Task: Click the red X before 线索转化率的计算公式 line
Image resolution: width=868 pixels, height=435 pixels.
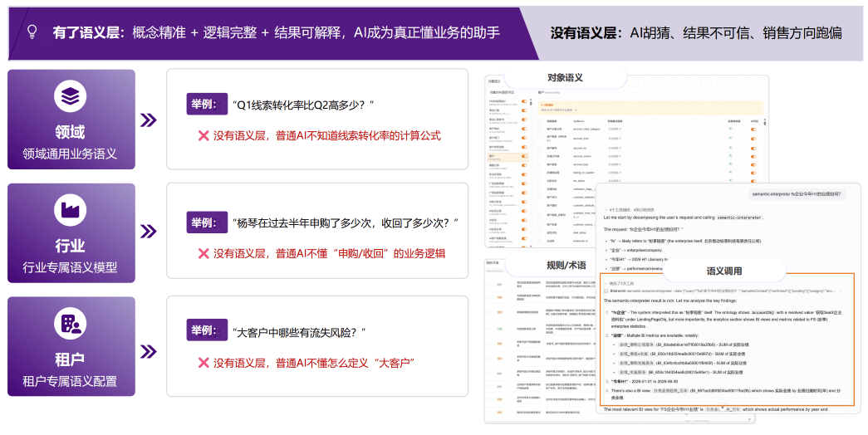Action: 204,135
